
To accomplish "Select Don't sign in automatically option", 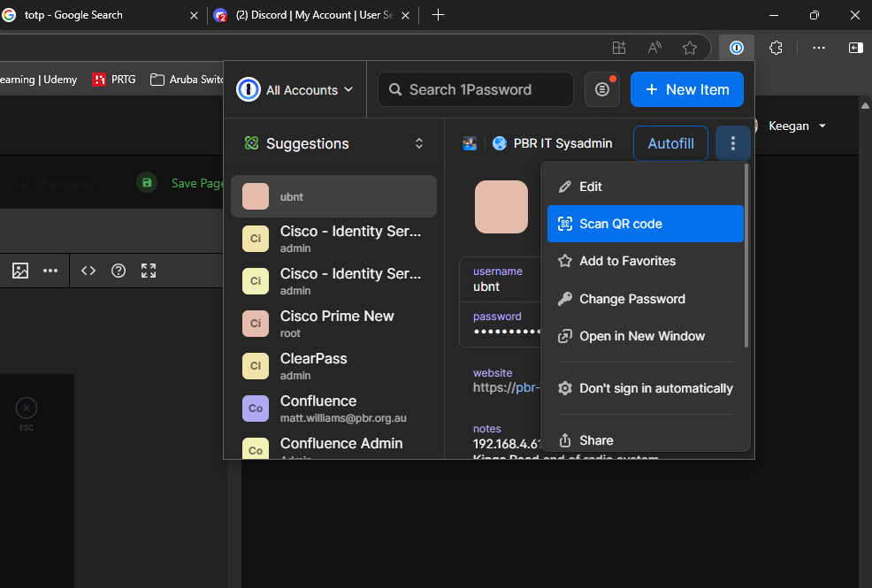I will point(645,388).
